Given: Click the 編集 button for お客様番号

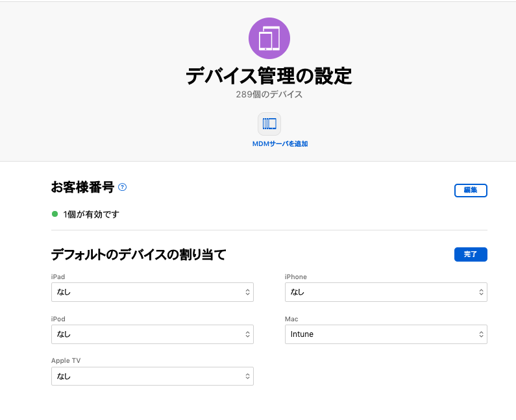Looking at the screenshot, I should point(471,190).
